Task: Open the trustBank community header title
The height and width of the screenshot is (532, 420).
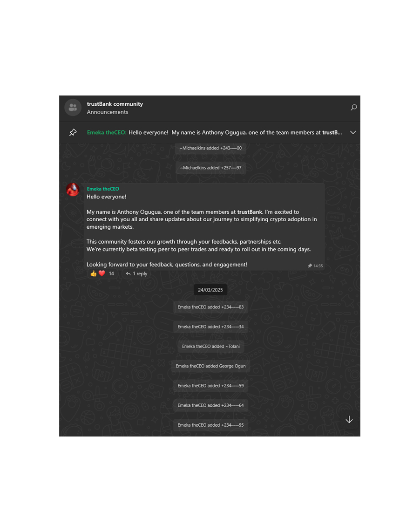Action: [115, 104]
